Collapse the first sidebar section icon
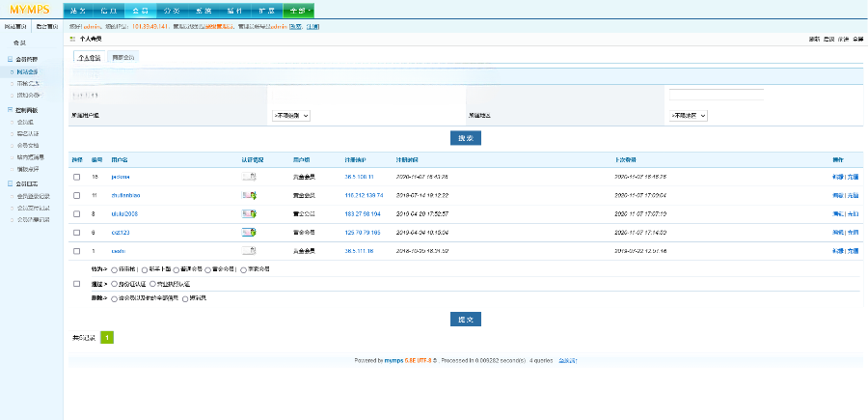Viewport: 868px width, 420px height. [10, 60]
